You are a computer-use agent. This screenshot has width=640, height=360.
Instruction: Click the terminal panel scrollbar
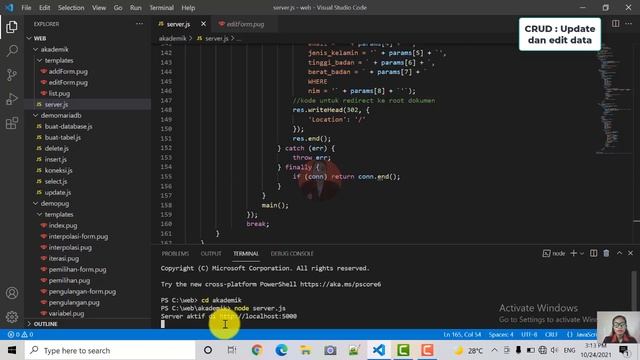click(633, 290)
